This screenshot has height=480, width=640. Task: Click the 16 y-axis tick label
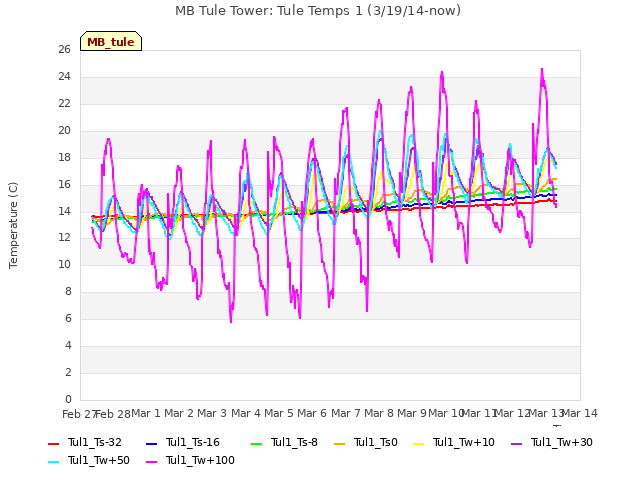pos(64,184)
